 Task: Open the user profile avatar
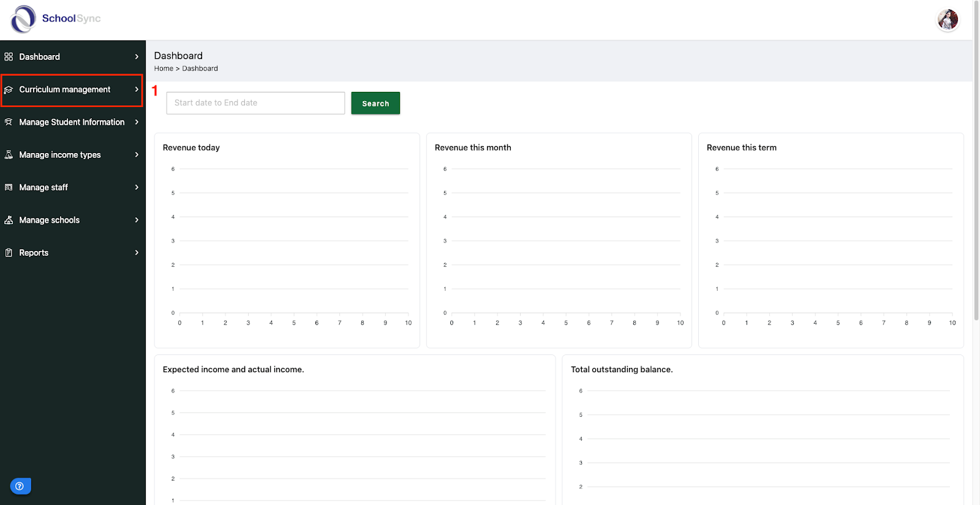[948, 20]
